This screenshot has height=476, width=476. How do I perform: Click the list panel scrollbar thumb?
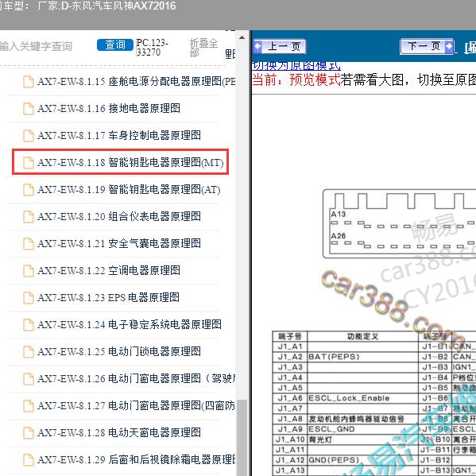(x=242, y=437)
